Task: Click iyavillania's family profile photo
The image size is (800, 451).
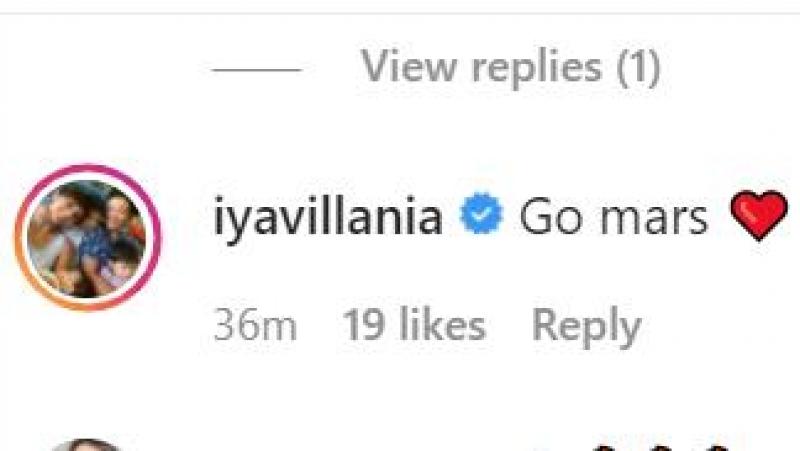Action: tap(87, 238)
